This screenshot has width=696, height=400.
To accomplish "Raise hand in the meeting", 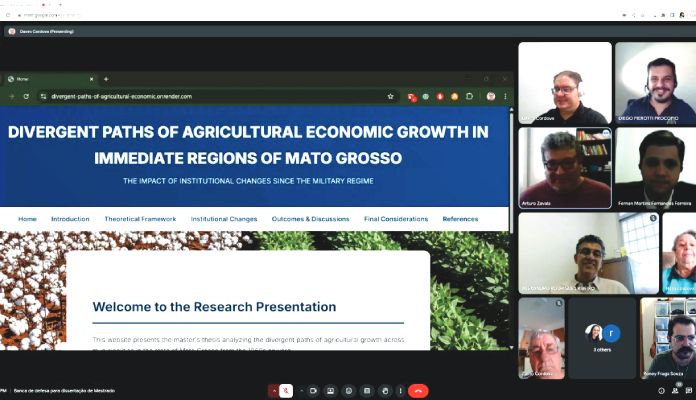I will click(385, 391).
